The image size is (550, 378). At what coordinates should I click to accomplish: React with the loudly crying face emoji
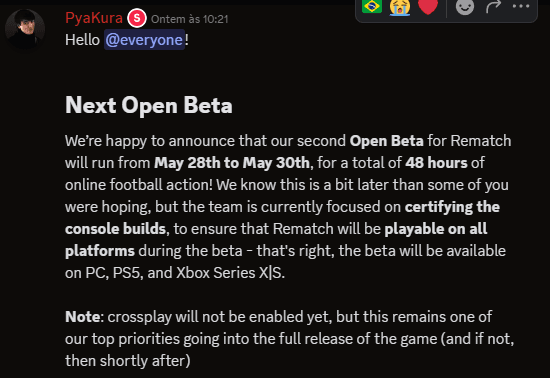(400, 7)
